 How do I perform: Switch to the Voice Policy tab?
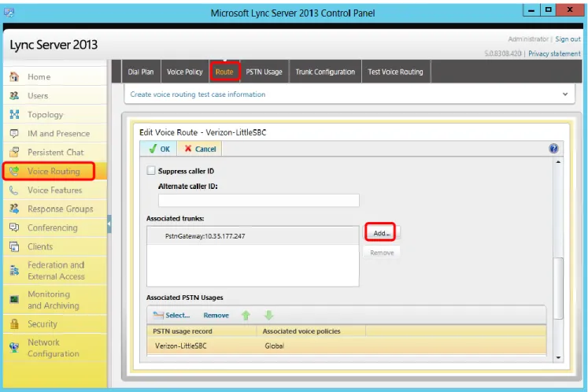click(x=185, y=72)
